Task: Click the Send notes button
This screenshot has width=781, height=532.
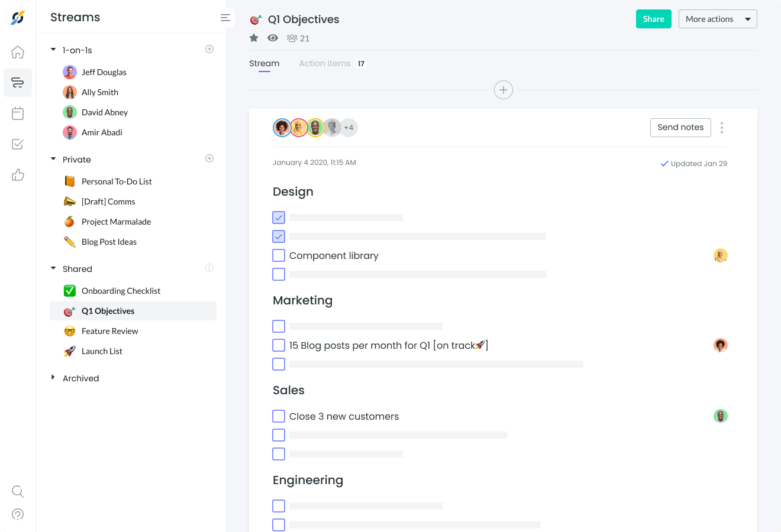Action: tap(680, 128)
